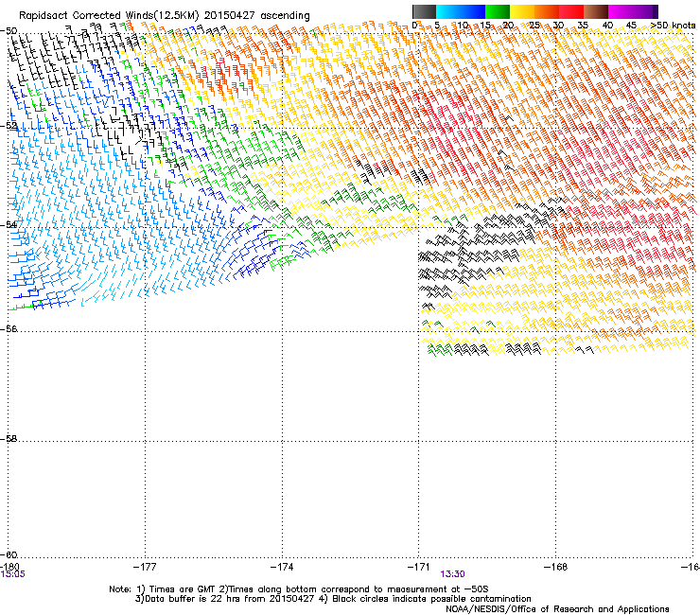The height and width of the screenshot is (615, 700).
Task: Click the latitude label '-60'
Action: coord(9,554)
